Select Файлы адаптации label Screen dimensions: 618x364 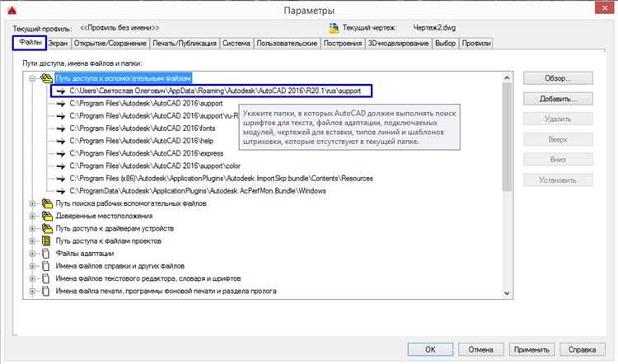(x=85, y=254)
